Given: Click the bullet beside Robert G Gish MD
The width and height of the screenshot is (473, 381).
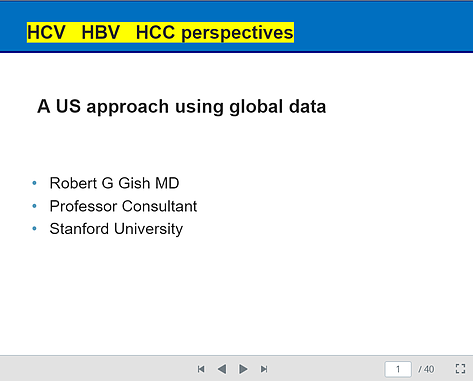Looking at the screenshot, I should [x=34, y=183].
